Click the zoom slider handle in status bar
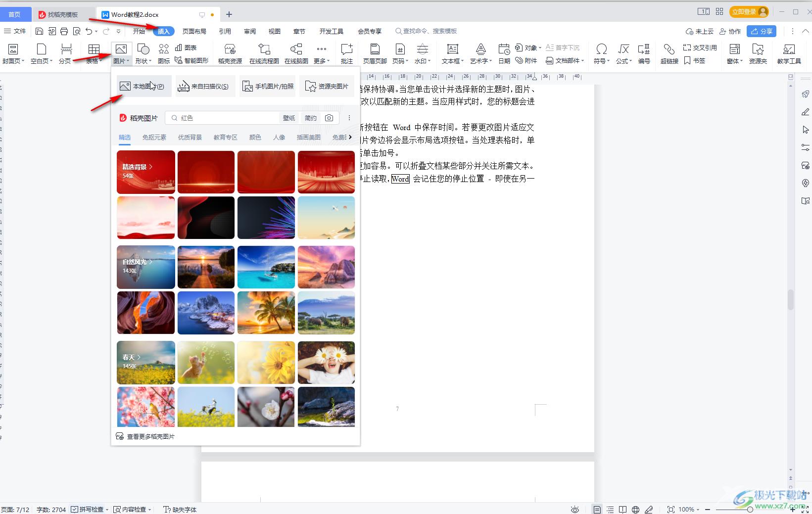Screen dimensions: 812x514 [x=750, y=509]
